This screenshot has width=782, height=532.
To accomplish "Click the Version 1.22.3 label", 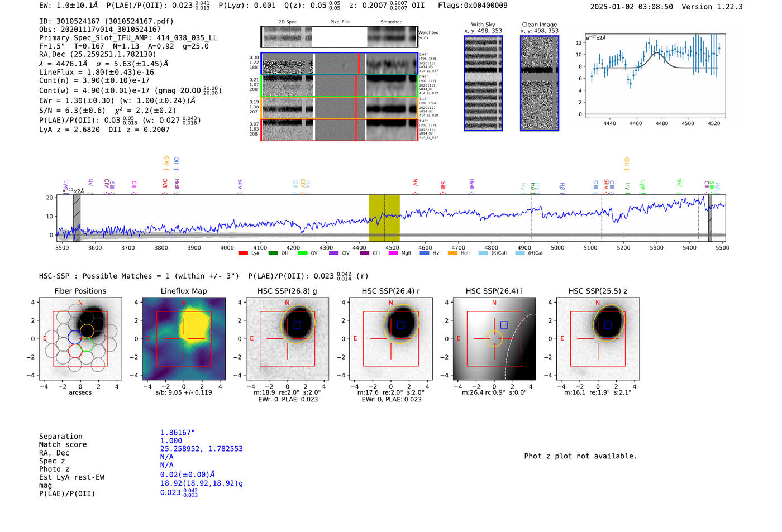I will [x=712, y=7].
